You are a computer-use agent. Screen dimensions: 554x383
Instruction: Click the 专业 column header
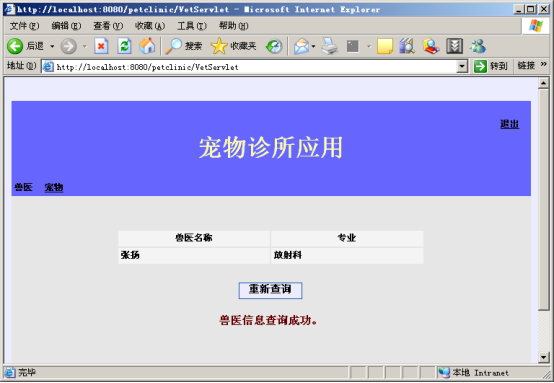pyautogui.click(x=347, y=238)
